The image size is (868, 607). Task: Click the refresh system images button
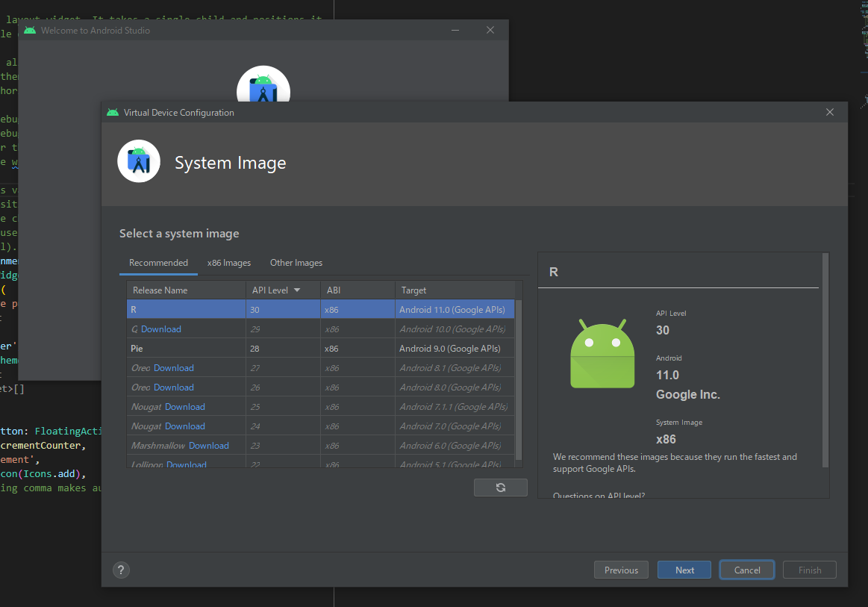[x=501, y=488]
